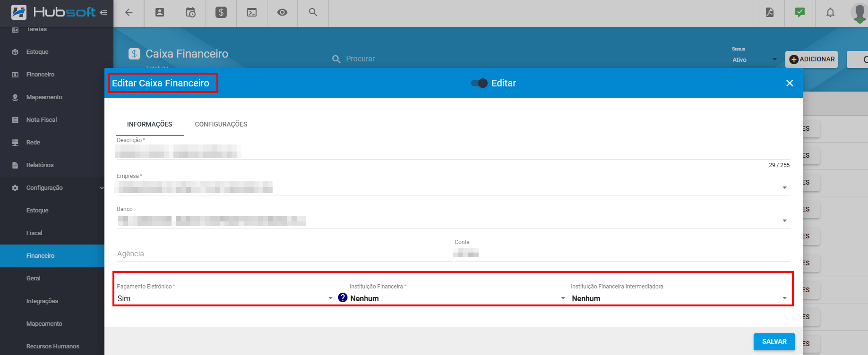
Task: Click the Caixa Financeiro dollar page icon
Action: (x=134, y=54)
